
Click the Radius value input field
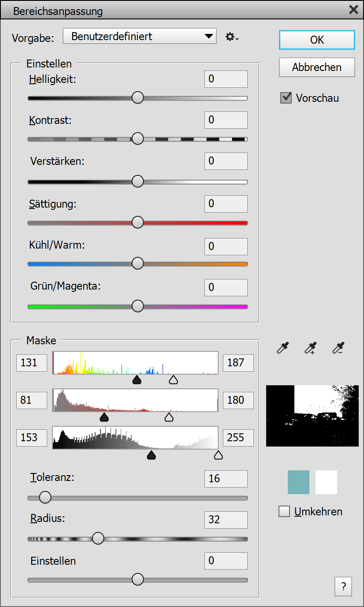click(x=226, y=520)
